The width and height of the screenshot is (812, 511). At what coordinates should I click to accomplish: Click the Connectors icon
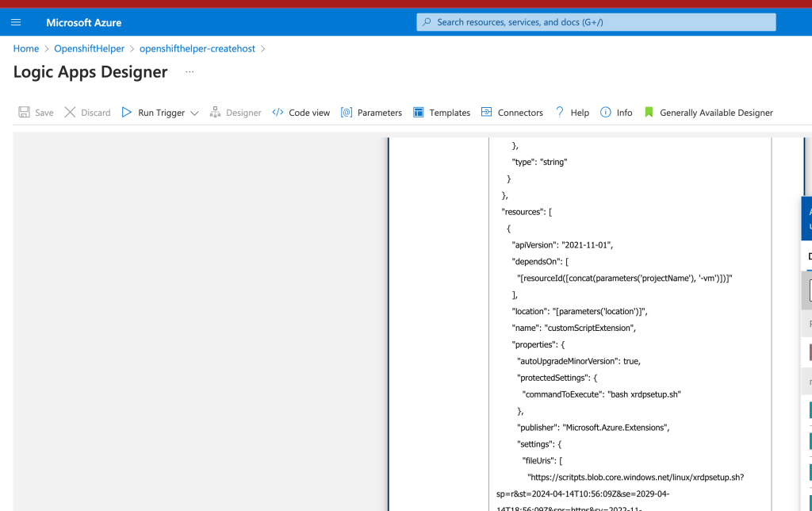coord(486,112)
